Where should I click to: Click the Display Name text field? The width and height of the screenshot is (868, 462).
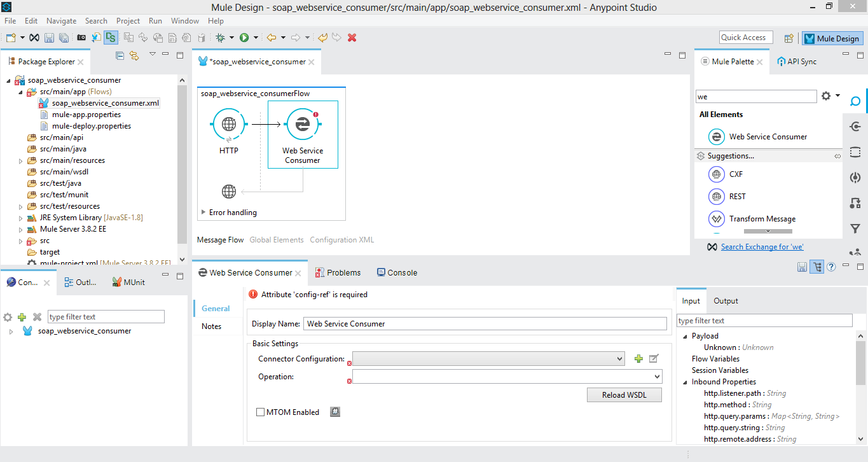485,324
